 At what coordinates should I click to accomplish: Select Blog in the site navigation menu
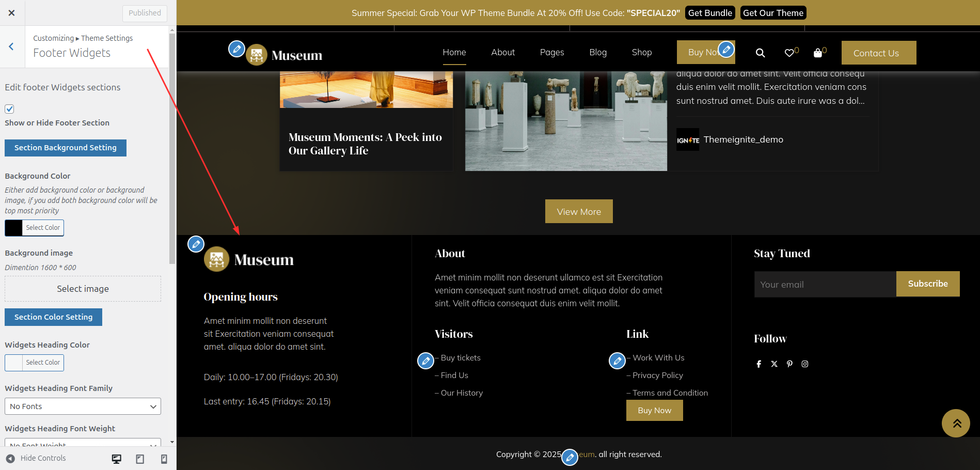(x=597, y=52)
